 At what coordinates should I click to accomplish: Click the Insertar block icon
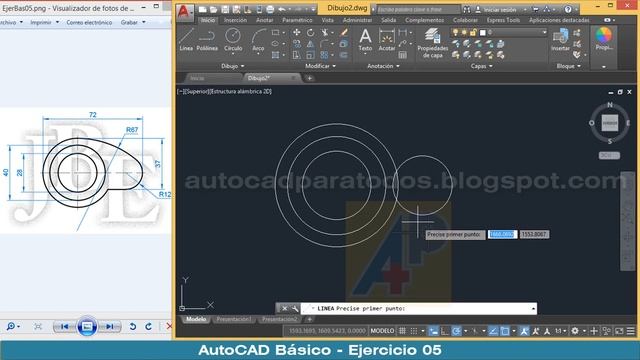coord(560,40)
